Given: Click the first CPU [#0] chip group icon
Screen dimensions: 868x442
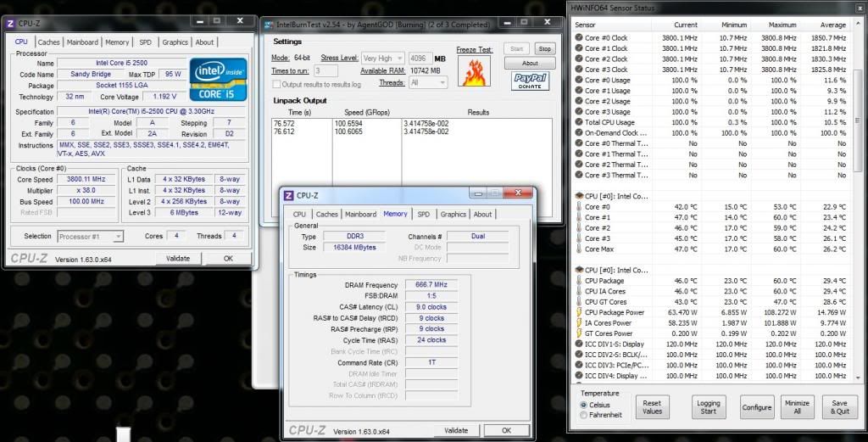Looking at the screenshot, I should [x=579, y=195].
